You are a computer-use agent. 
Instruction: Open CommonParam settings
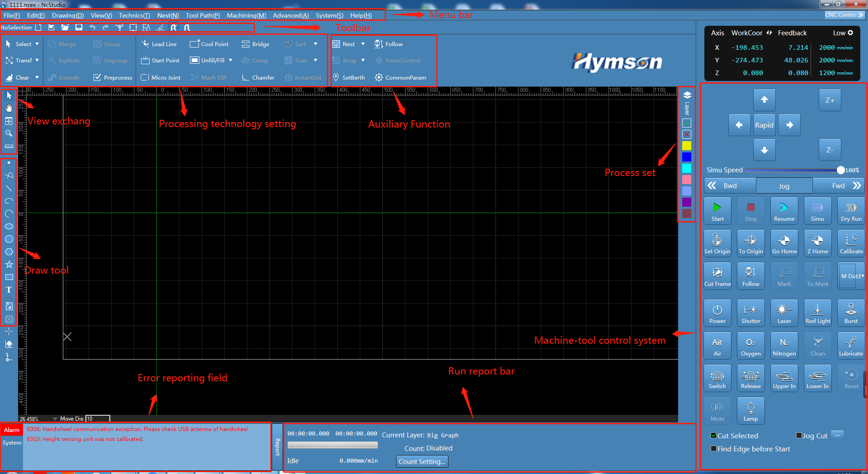(x=401, y=77)
